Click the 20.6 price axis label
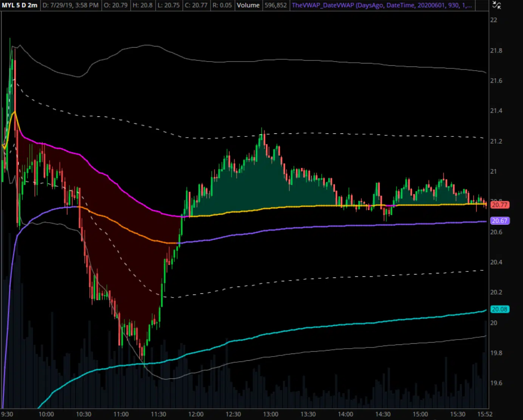 point(496,232)
